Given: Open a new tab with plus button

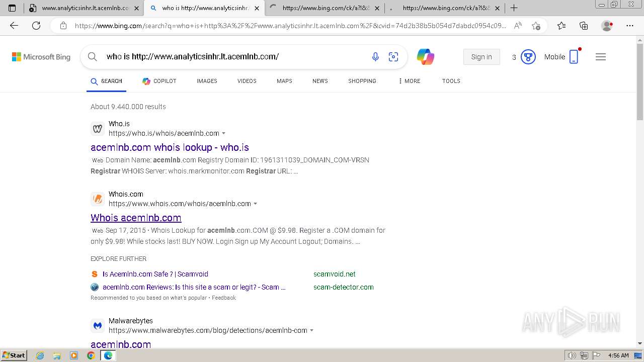Looking at the screenshot, I should (x=514, y=8).
